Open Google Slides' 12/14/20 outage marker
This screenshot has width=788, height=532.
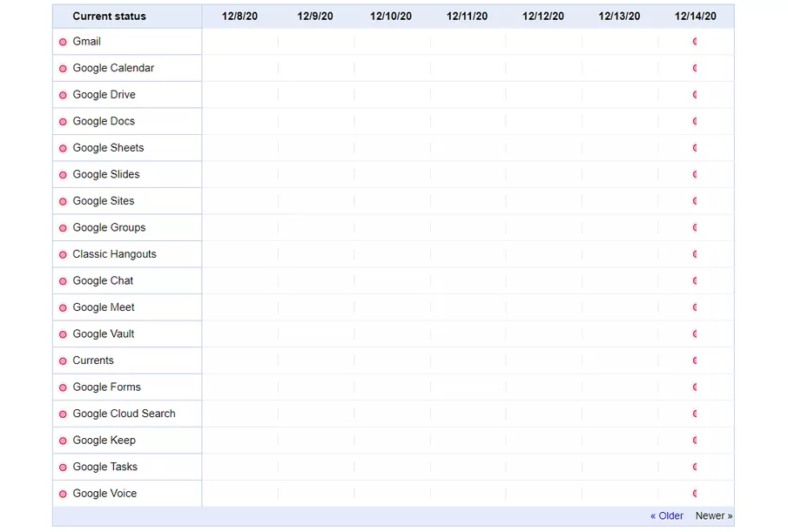[695, 175]
